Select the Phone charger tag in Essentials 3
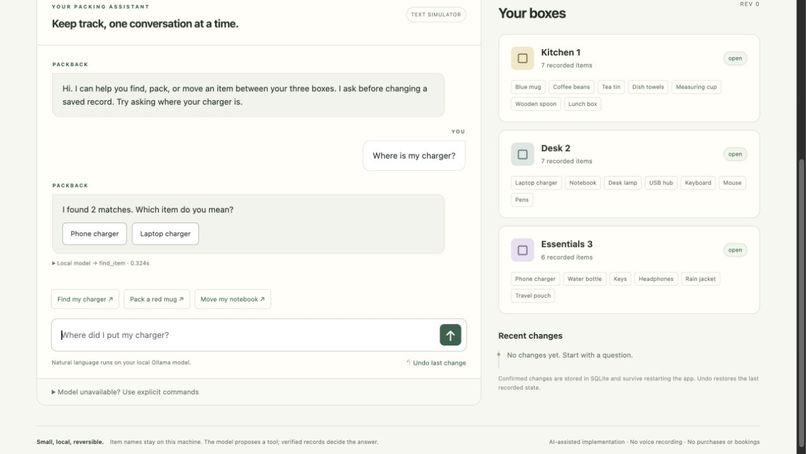Viewport: 806px width, 454px height. pos(535,279)
